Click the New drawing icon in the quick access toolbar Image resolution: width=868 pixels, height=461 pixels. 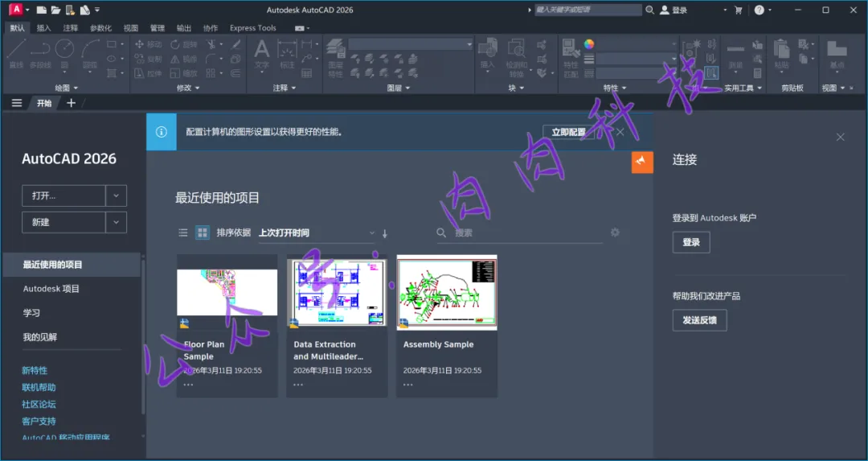coord(41,10)
